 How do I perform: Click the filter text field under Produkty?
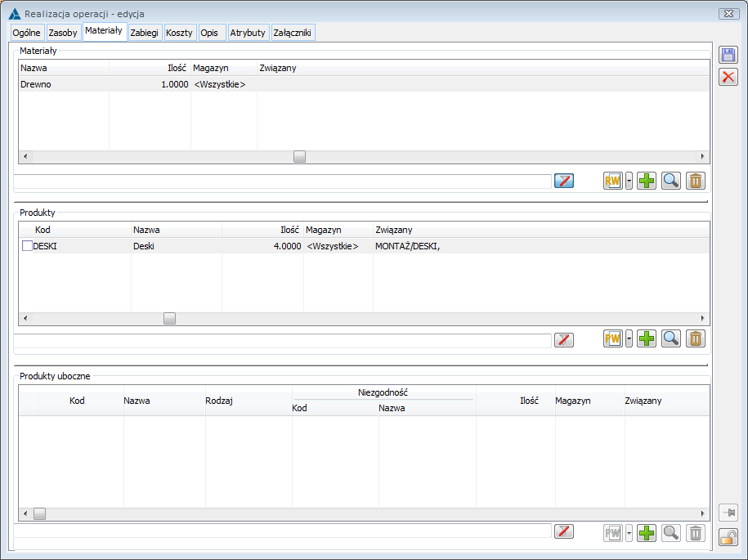point(282,340)
